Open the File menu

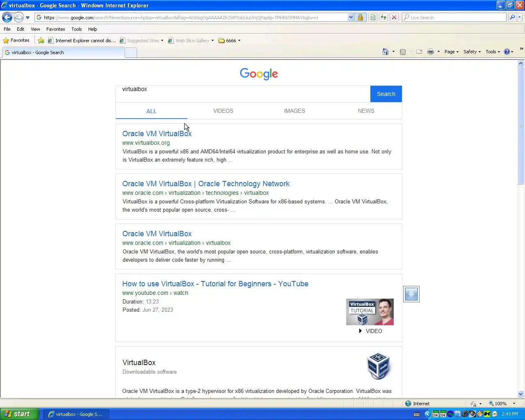(x=7, y=29)
